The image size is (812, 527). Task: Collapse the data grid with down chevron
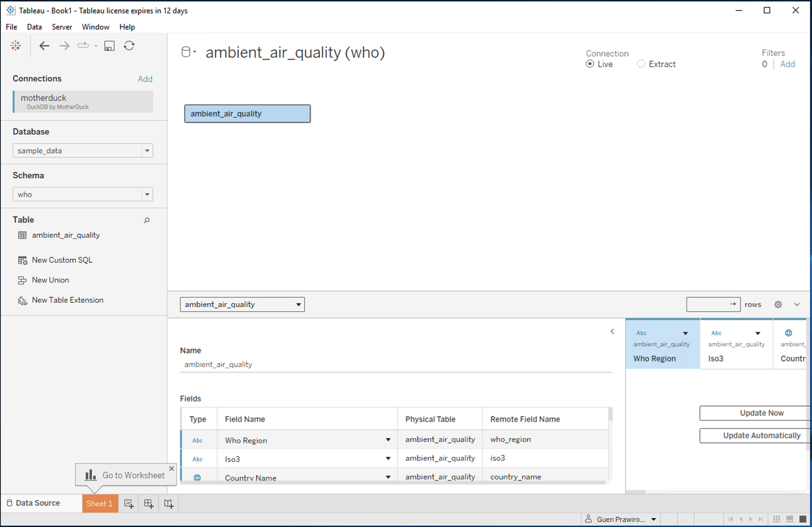[797, 304]
